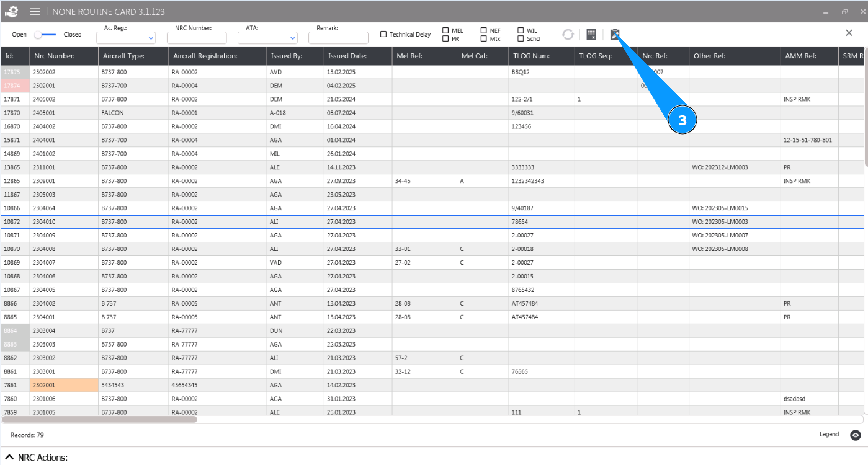Check the Mtx filter box
The image size is (868, 465).
pos(483,38)
